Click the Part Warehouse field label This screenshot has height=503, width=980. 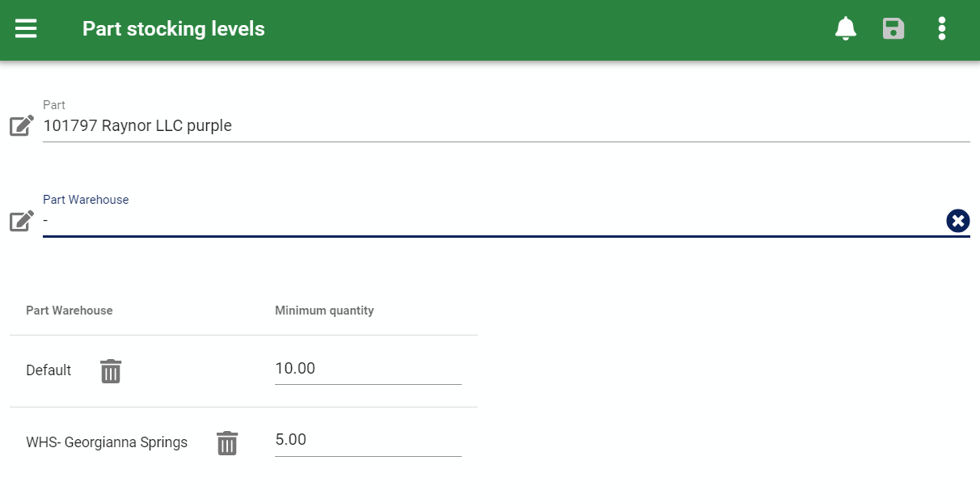tap(86, 200)
